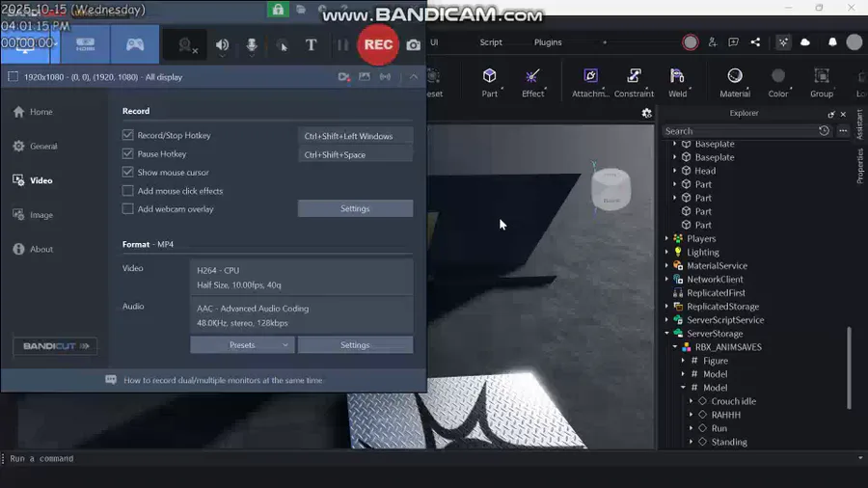Collapse the ServerStorage node in Explorer

click(667, 333)
